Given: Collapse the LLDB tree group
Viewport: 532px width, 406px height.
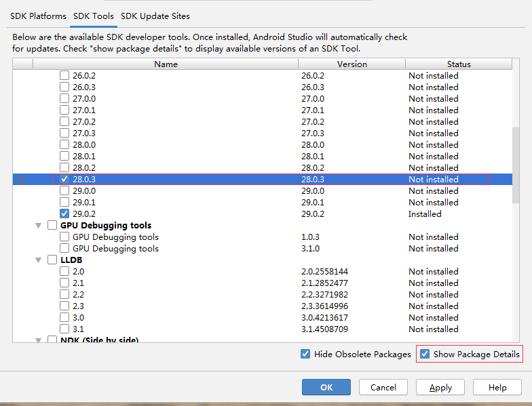Looking at the screenshot, I should pos(39,260).
